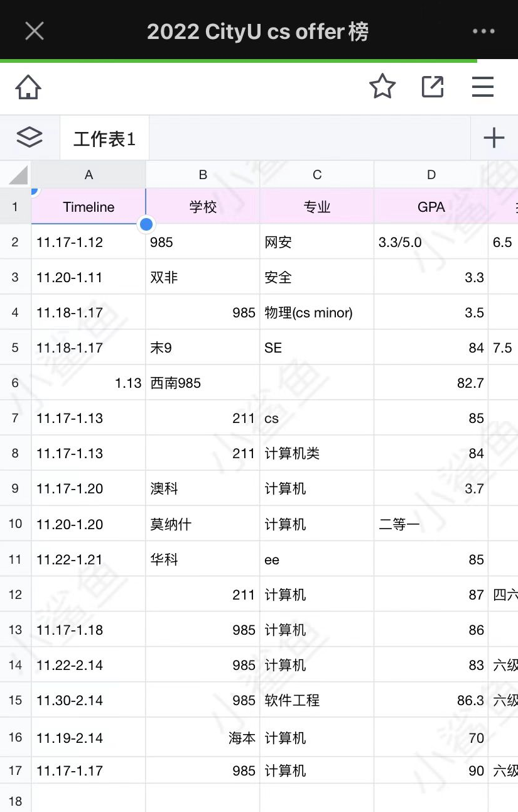Open the share/export icon
Screen dimensions: 518x812
click(433, 87)
